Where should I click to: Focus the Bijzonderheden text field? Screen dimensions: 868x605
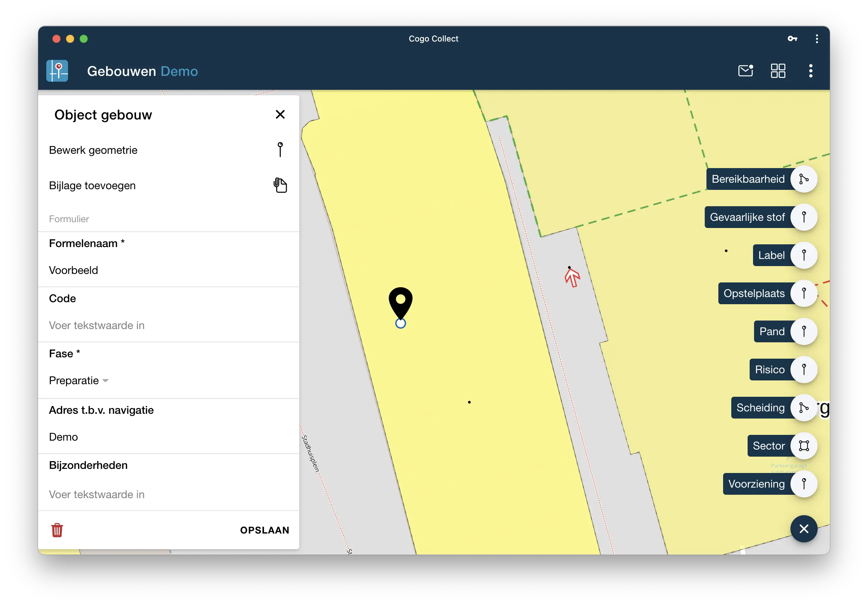pyautogui.click(x=169, y=495)
